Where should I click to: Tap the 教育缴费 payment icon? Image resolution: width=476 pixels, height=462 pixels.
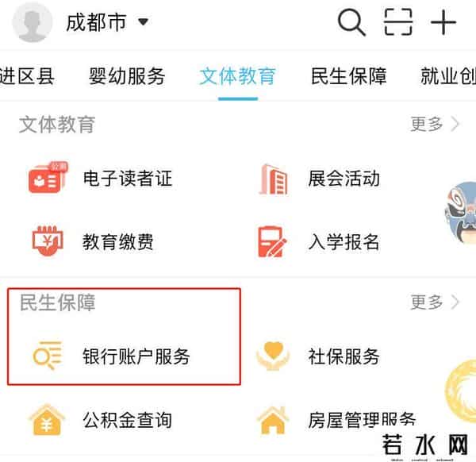click(48, 241)
